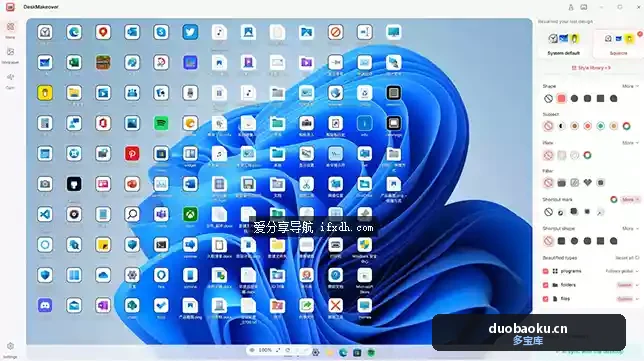Click the To Do checkmark icon in preview
Screen dimensions: 644x361
[161, 306]
